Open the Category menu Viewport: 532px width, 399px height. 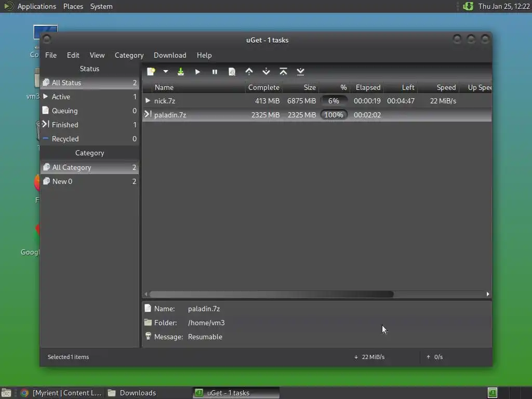(129, 55)
